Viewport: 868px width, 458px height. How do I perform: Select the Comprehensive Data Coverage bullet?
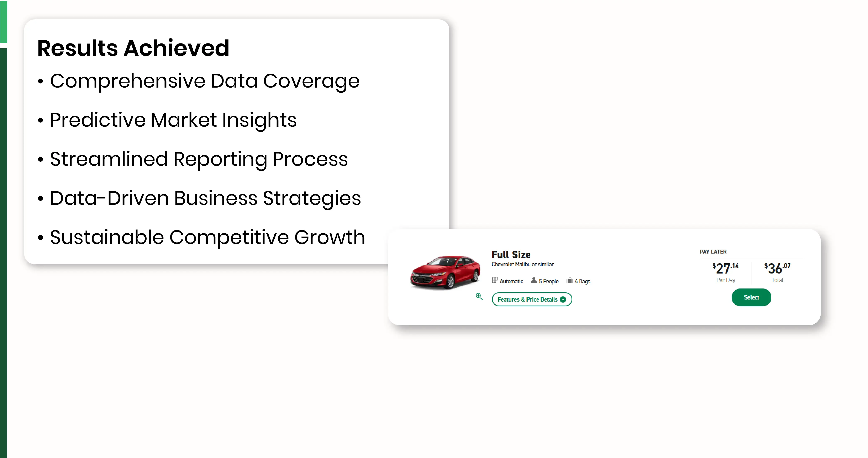pyautogui.click(x=205, y=81)
